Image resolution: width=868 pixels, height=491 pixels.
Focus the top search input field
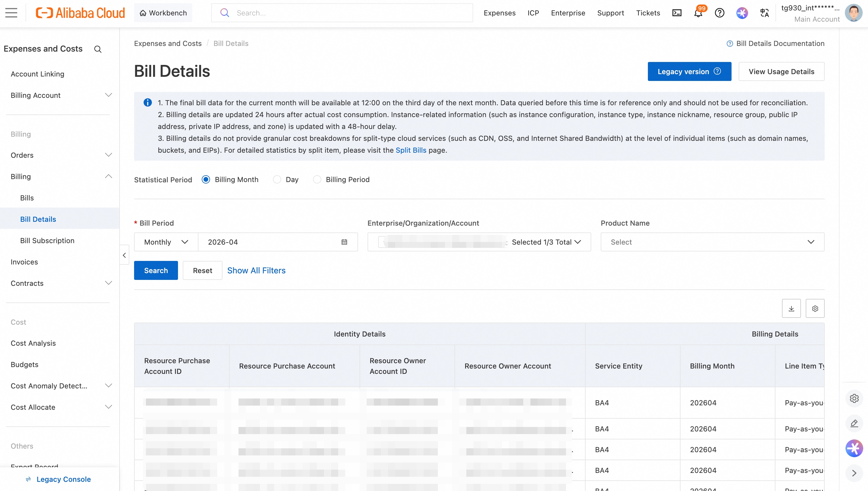tap(342, 13)
